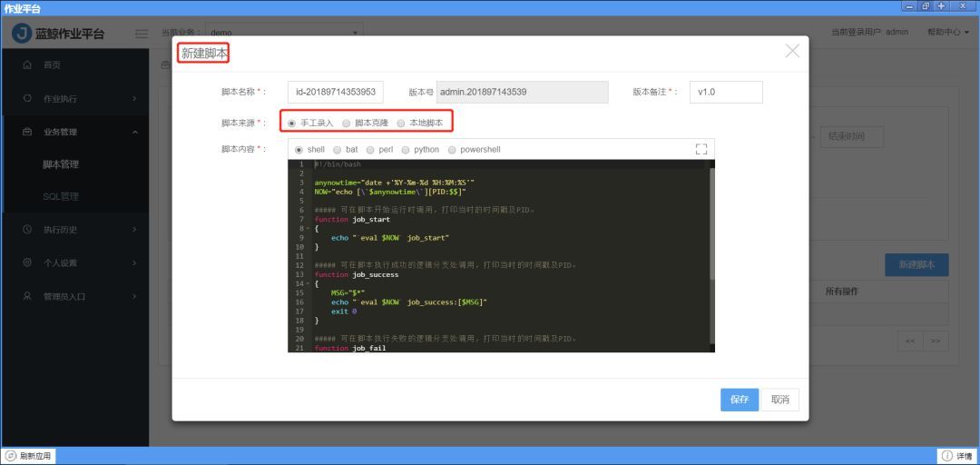Close the 新建脚本 dialog with the X icon
This screenshot has width=980, height=465.
coord(792,52)
